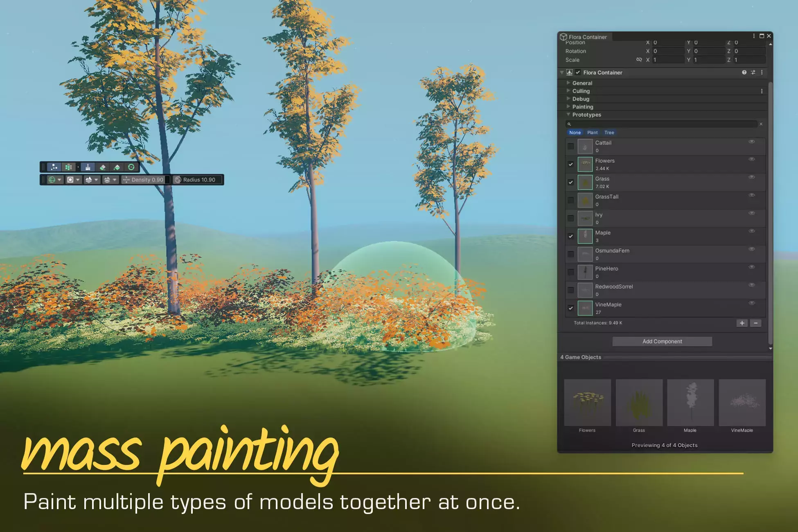Viewport: 798px width, 532px height.
Task: Select the Tree filter tab
Action: click(609, 133)
